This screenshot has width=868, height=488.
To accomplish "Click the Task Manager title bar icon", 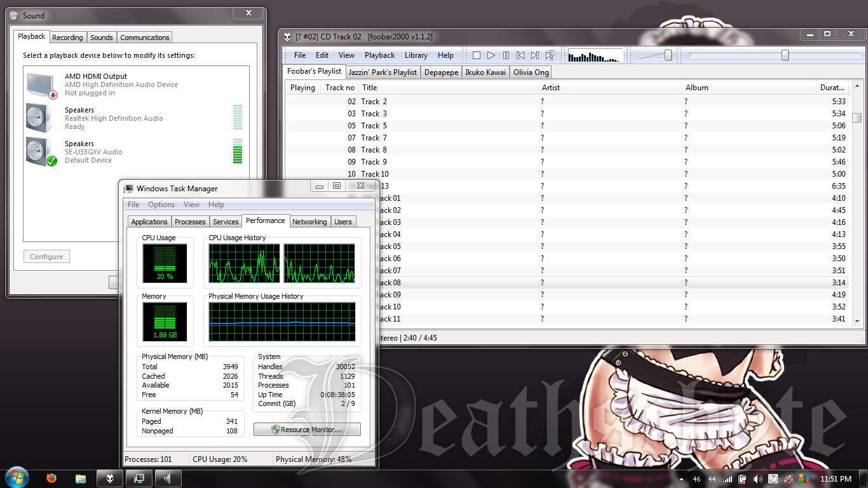I will pos(128,189).
